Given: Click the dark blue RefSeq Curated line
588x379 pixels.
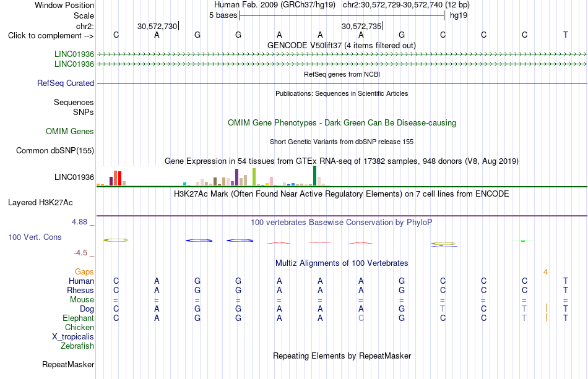Looking at the screenshot, I should [x=342, y=83].
